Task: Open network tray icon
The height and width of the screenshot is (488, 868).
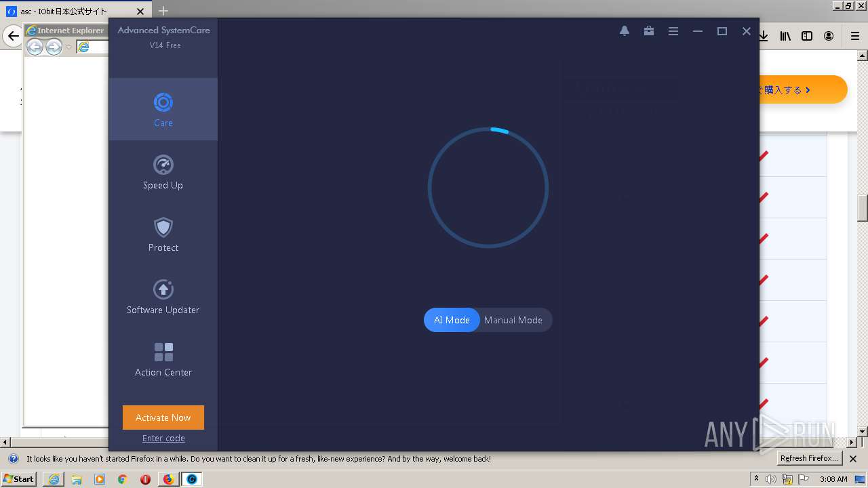Action: click(x=787, y=479)
